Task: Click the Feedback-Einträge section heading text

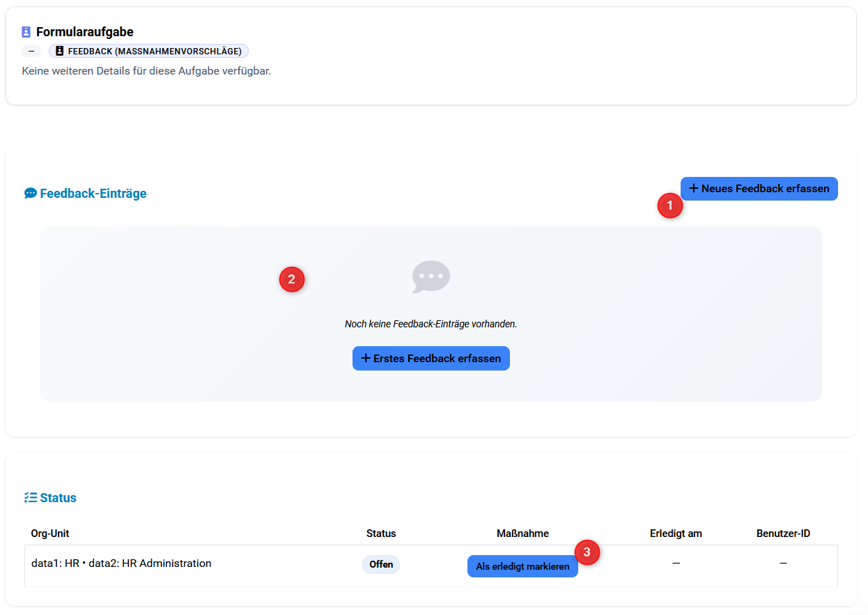Action: click(x=93, y=193)
